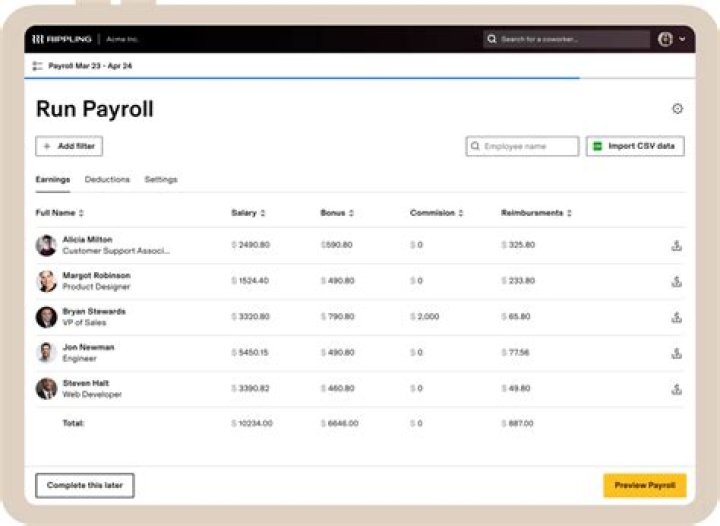
Task: Click the Add filter button
Action: pos(69,146)
